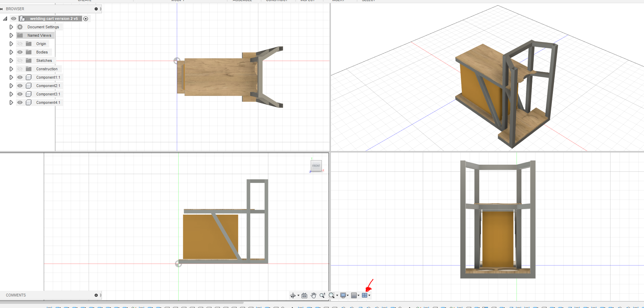This screenshot has width=644, height=308.
Task: Click the Look At tool icon
Action: [304, 296]
